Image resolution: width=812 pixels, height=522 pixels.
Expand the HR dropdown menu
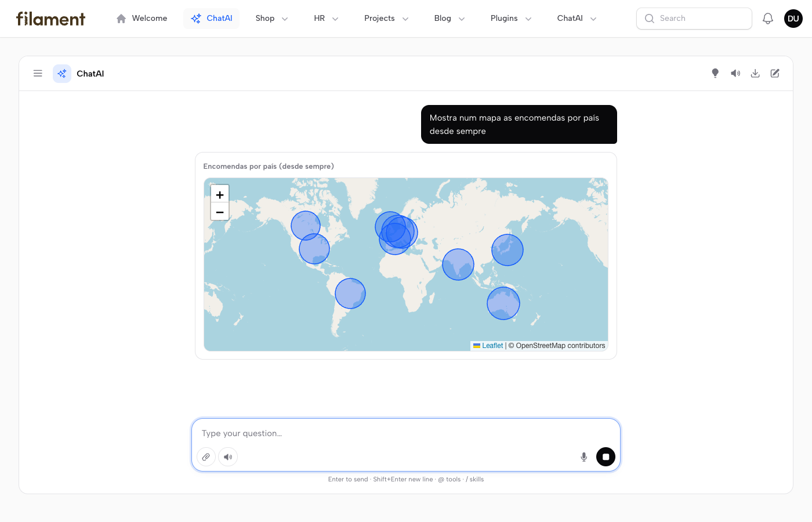click(x=326, y=19)
